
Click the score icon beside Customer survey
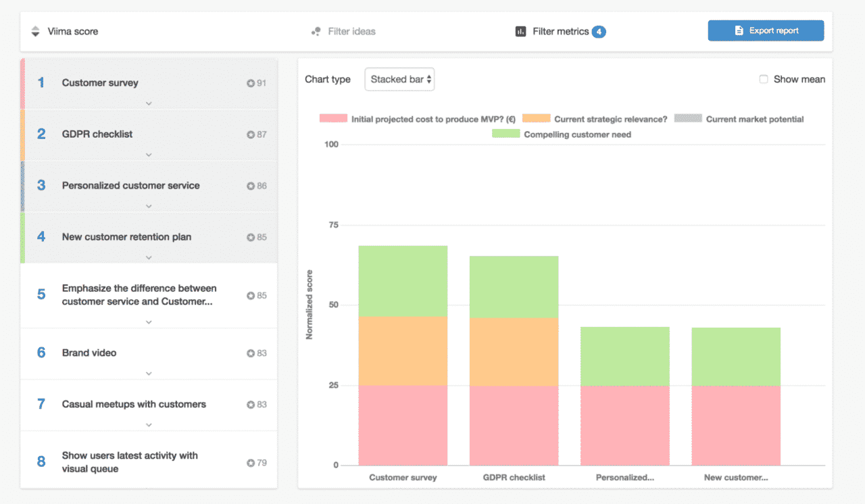tap(251, 83)
